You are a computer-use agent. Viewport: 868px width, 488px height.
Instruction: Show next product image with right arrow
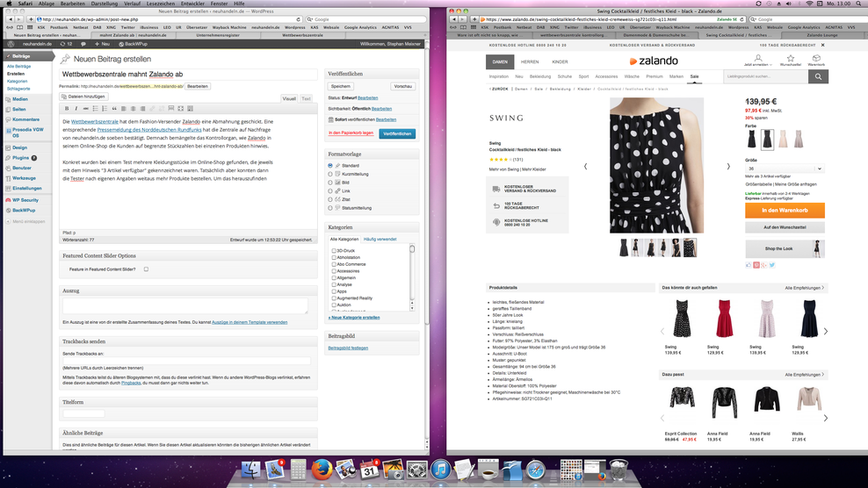click(x=728, y=166)
